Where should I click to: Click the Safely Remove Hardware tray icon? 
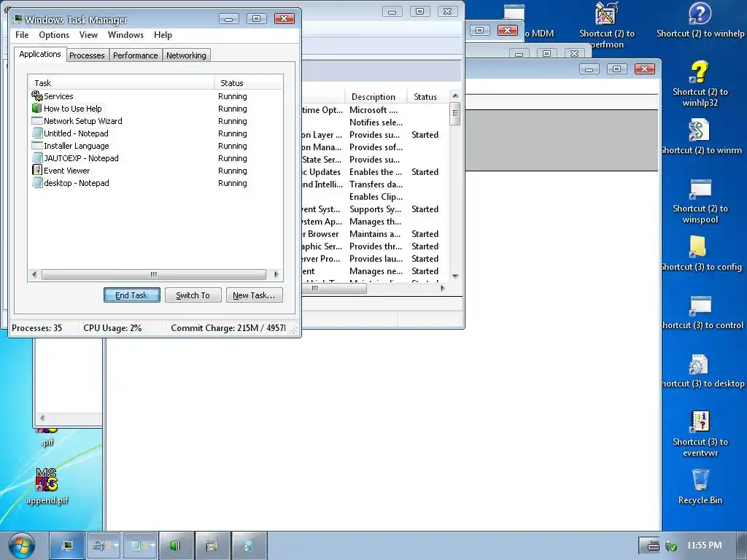coord(671,545)
